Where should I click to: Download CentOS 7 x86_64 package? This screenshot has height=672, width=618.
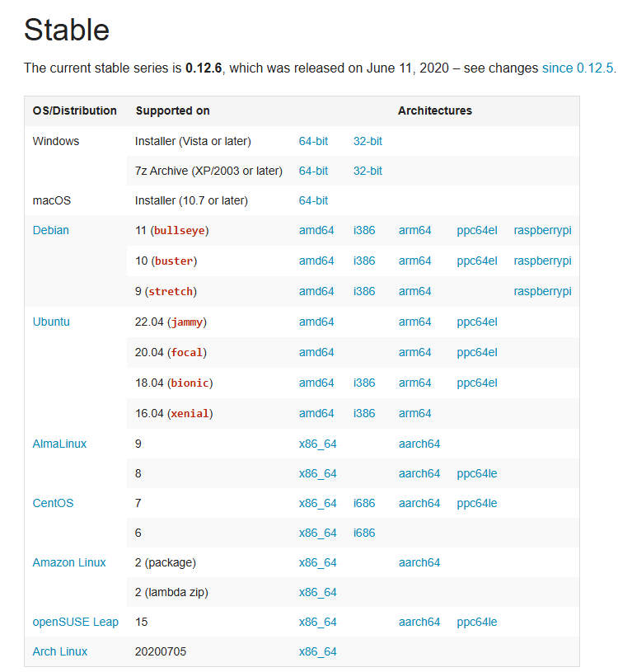pyautogui.click(x=317, y=503)
